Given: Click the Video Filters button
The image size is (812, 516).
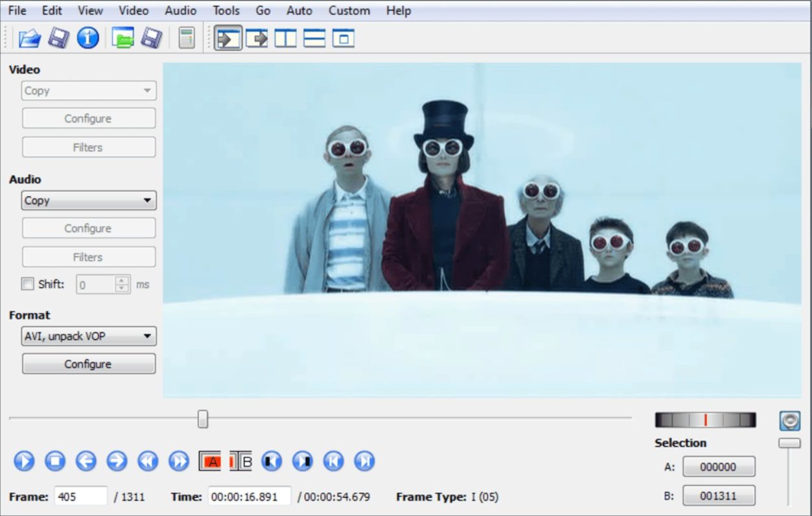Looking at the screenshot, I should click(x=89, y=147).
